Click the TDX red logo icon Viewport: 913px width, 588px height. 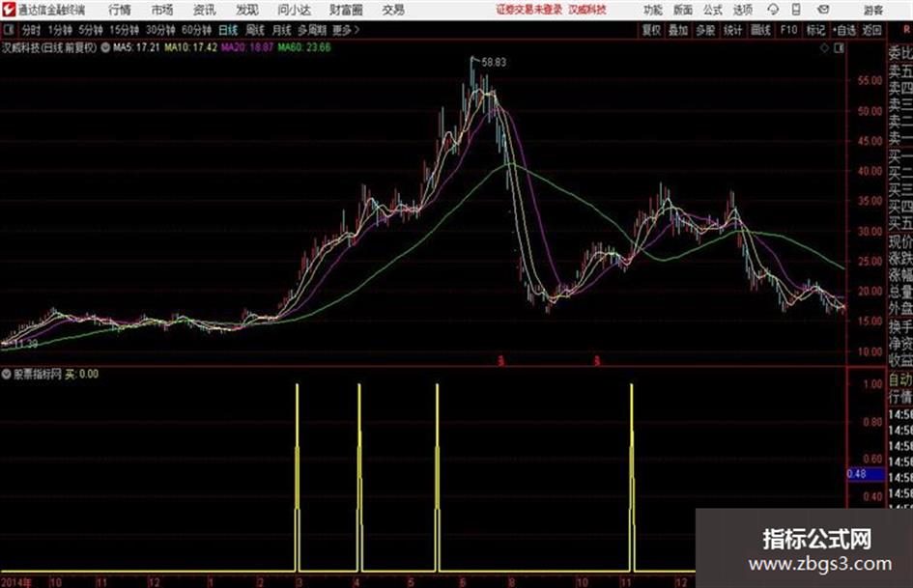tap(8, 10)
